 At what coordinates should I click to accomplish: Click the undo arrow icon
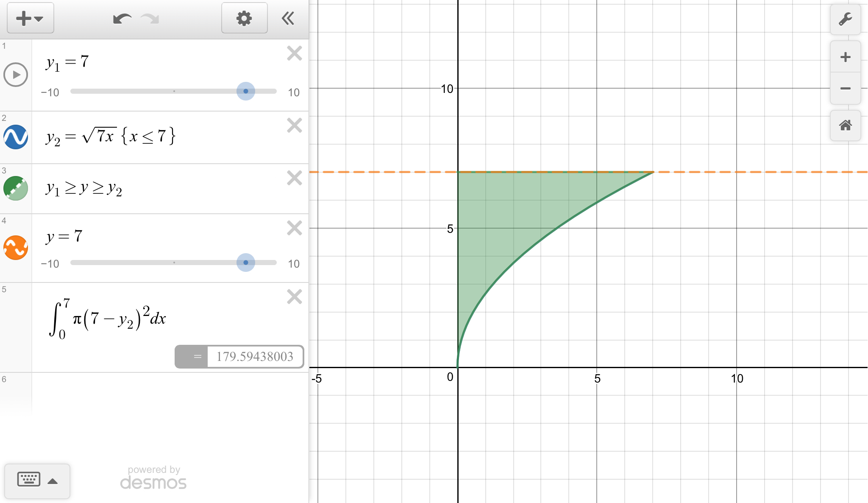point(122,19)
